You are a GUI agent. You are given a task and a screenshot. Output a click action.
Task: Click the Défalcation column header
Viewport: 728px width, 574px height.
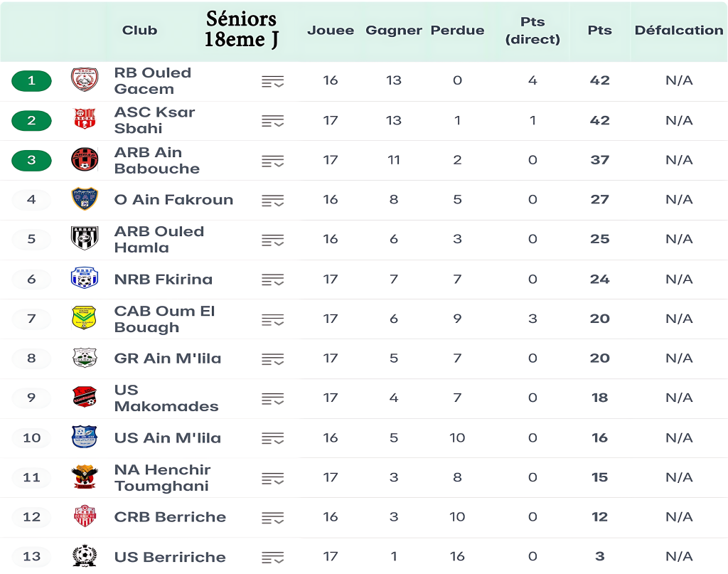pyautogui.click(x=678, y=31)
